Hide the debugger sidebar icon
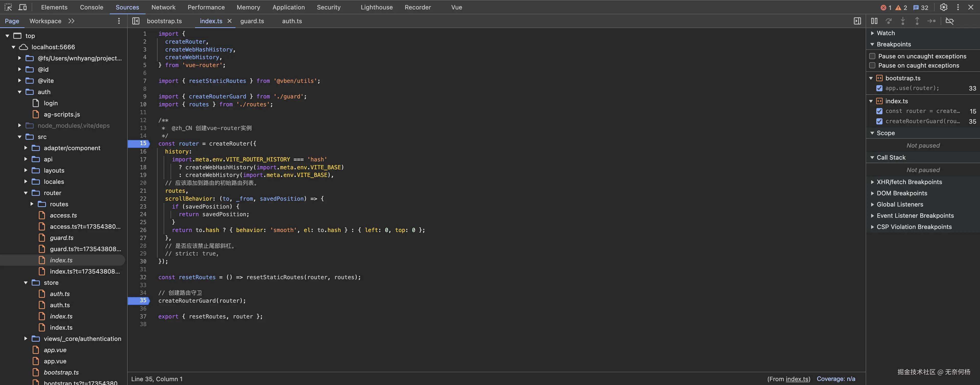 [857, 21]
